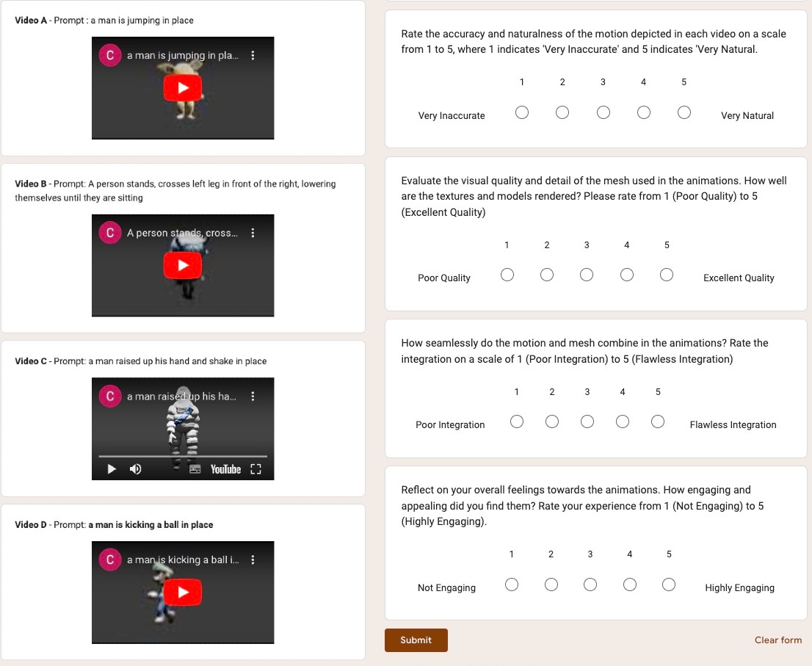812x666 pixels.
Task: Click the play icon in Video C's control bar
Action: point(112,469)
